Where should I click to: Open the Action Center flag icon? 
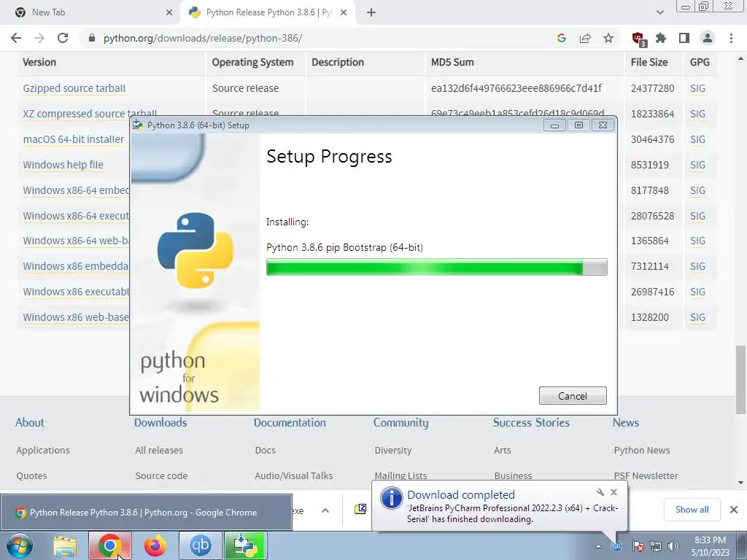click(x=638, y=546)
